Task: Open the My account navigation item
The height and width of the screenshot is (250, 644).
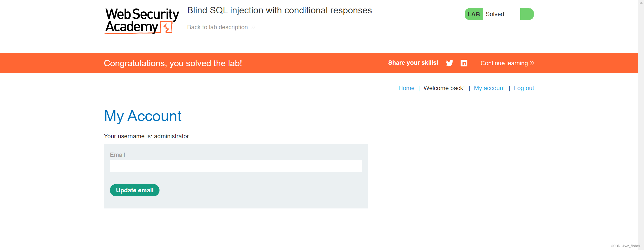Action: click(x=489, y=88)
